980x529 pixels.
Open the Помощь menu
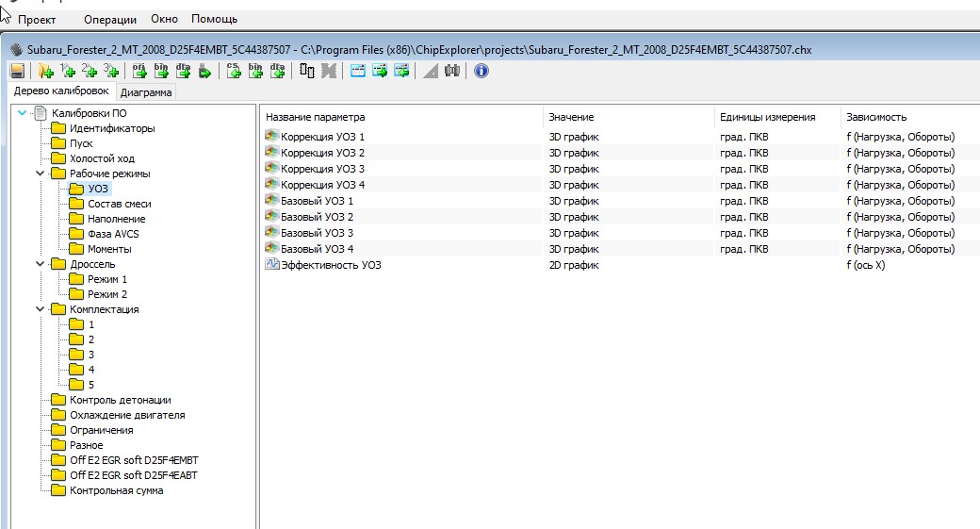(x=214, y=19)
